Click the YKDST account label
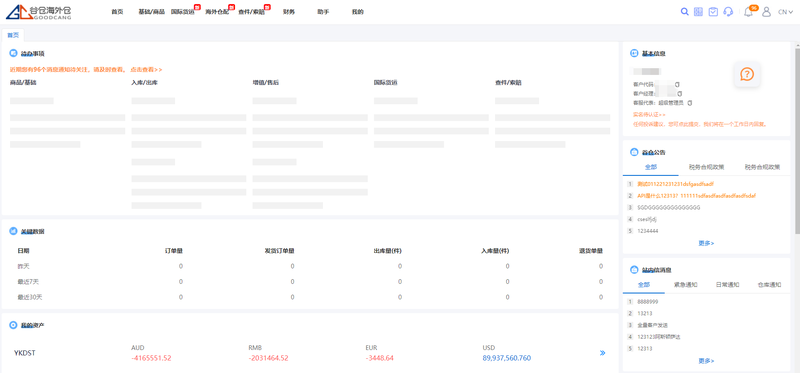The image size is (800, 373). coord(24,353)
